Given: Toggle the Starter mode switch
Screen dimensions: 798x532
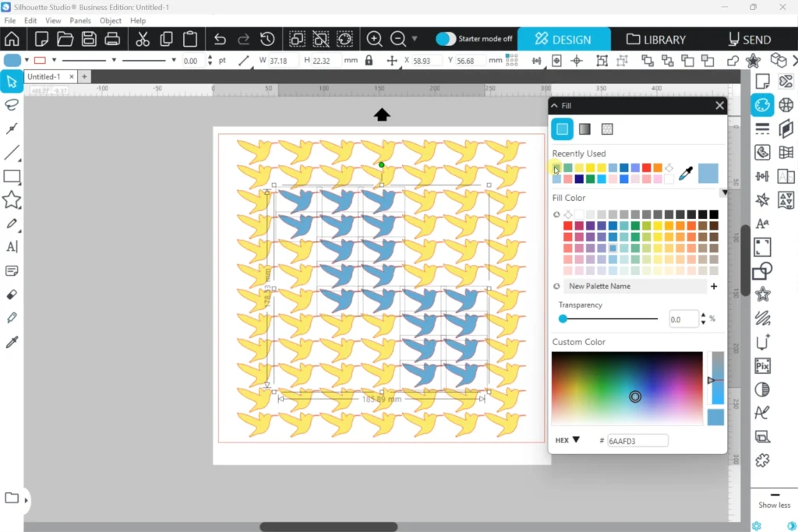Looking at the screenshot, I should click(445, 39).
